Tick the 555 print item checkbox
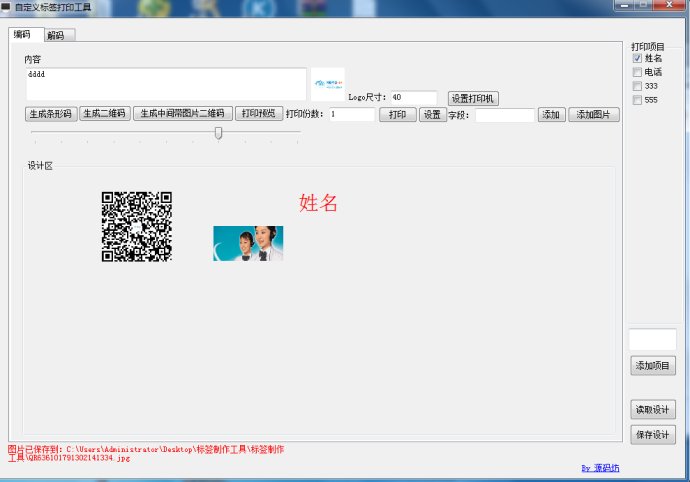This screenshot has width=690, height=482. tap(637, 100)
